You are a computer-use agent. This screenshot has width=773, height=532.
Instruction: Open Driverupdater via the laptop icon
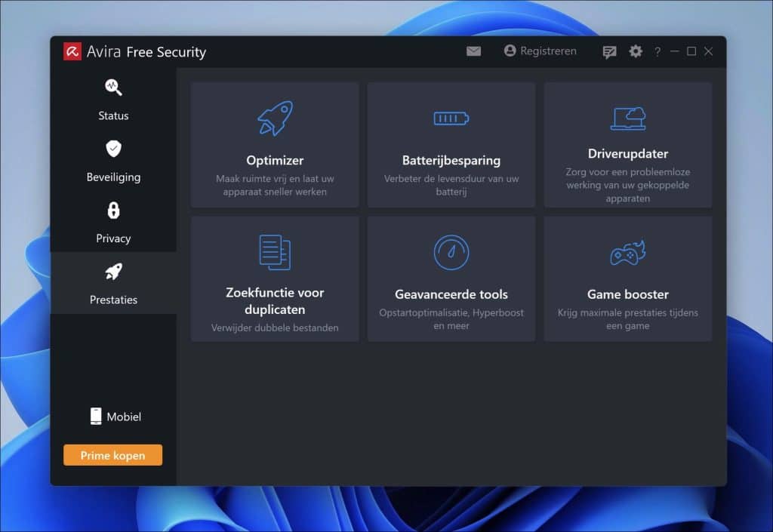[x=627, y=118]
